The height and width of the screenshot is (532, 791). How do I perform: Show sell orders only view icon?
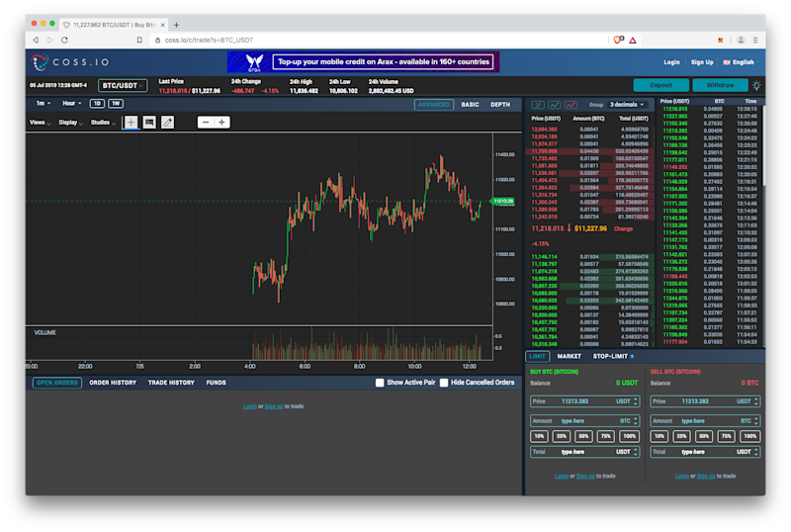[x=571, y=105]
